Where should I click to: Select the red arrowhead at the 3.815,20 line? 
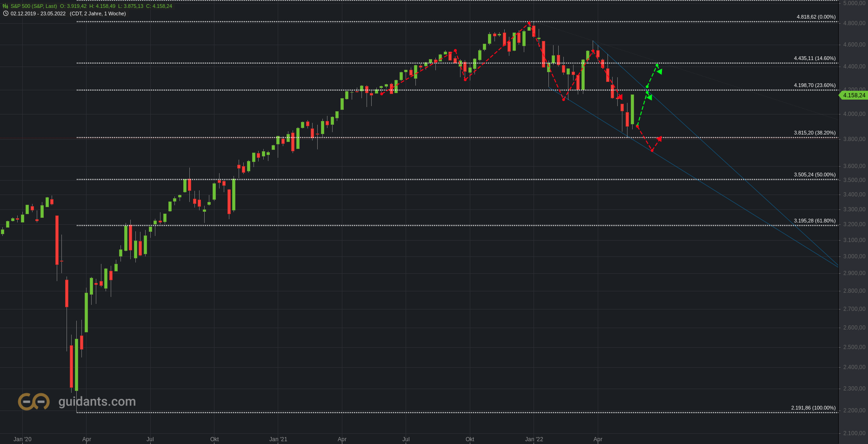[659, 139]
